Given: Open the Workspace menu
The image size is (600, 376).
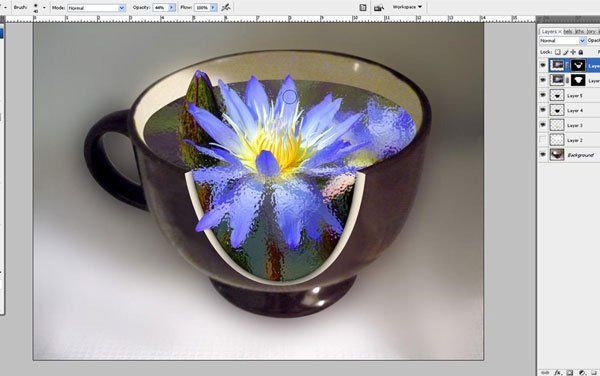Looking at the screenshot, I should pos(407,7).
